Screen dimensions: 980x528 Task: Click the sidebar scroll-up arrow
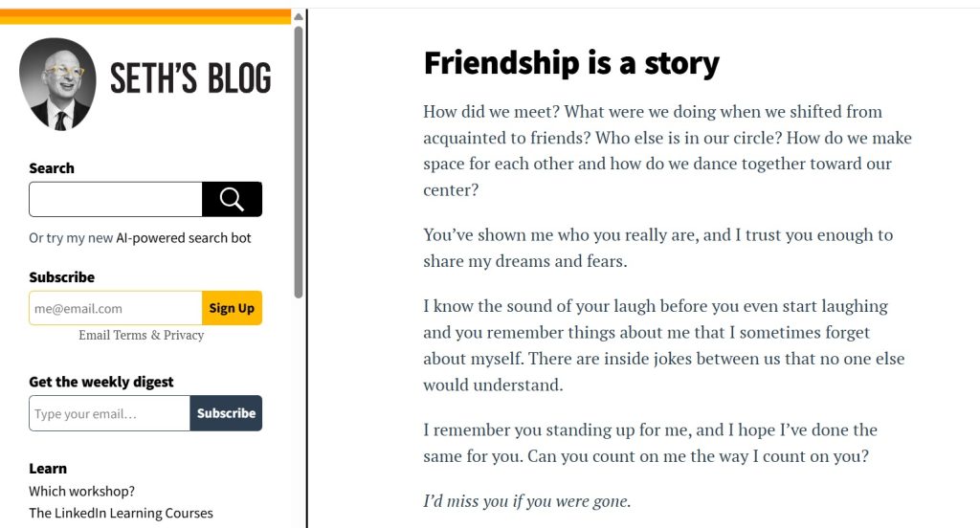click(299, 16)
